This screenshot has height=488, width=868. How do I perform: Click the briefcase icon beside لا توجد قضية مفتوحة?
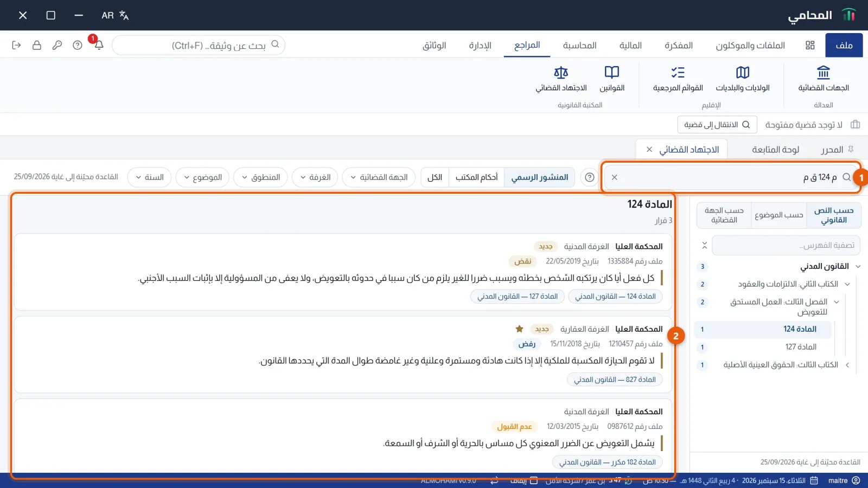click(856, 124)
